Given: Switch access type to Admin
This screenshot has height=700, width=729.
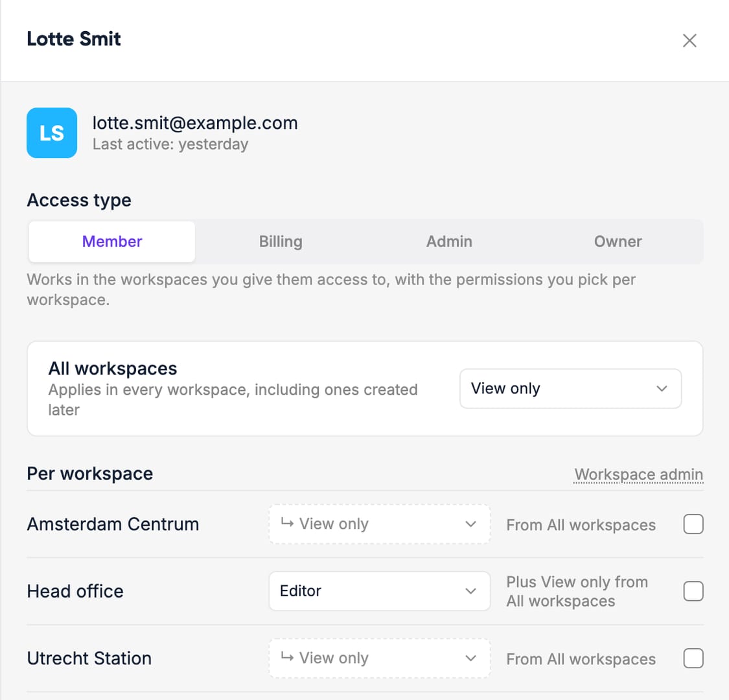Looking at the screenshot, I should 449,241.
